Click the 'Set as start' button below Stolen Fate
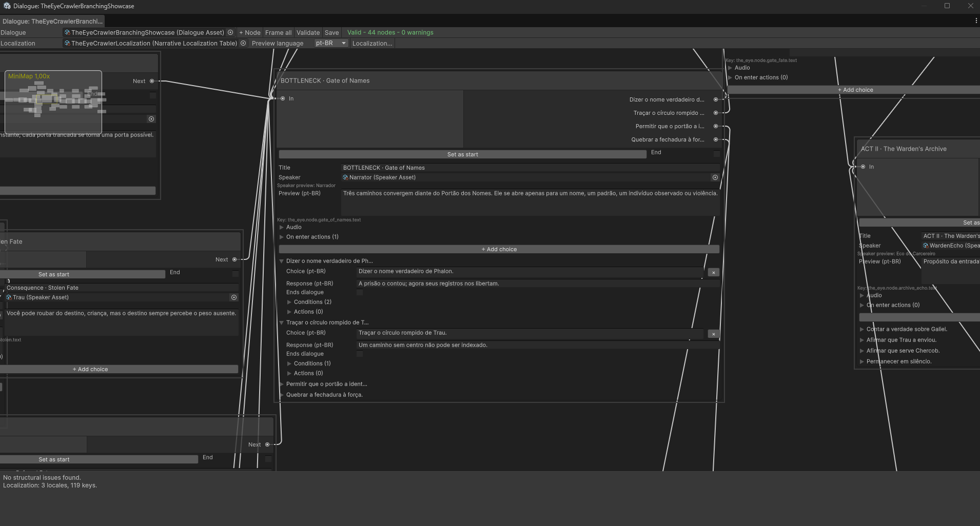The height and width of the screenshot is (526, 980). click(x=99, y=459)
